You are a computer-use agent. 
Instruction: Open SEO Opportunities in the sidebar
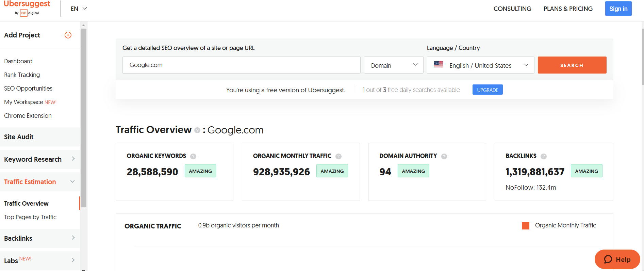pos(28,89)
